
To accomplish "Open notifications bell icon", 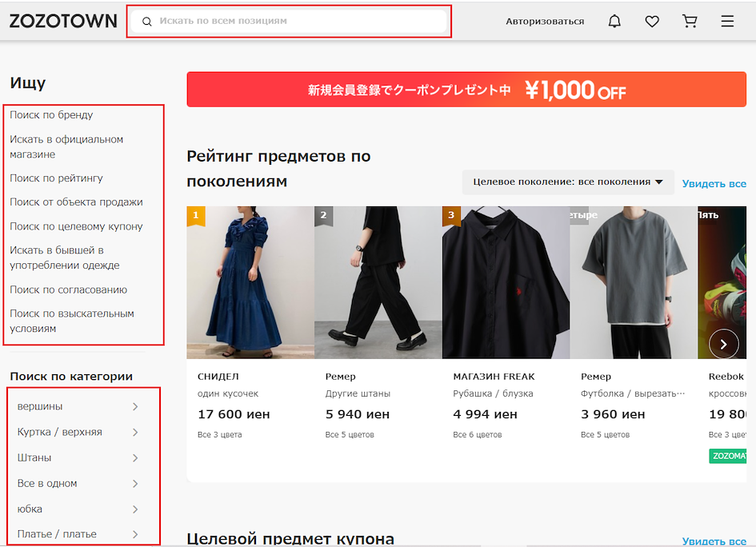I will pos(614,22).
